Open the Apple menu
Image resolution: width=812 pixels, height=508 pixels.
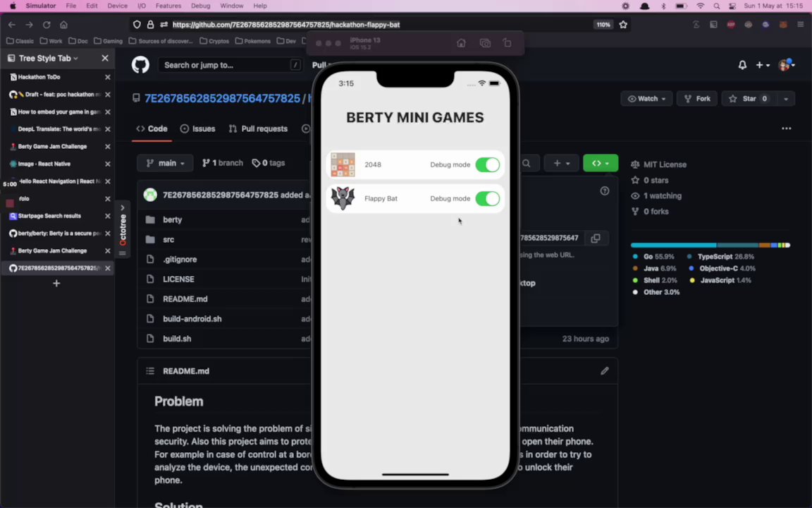pos(13,6)
